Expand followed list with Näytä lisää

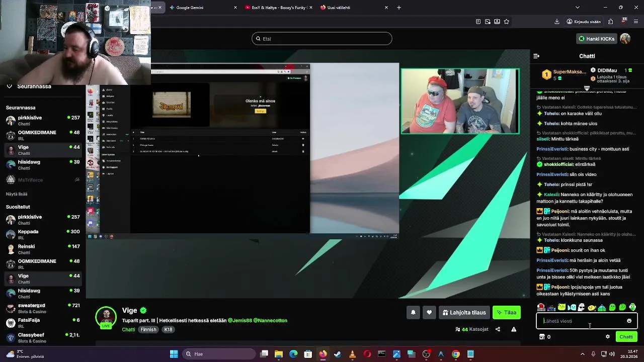(x=17, y=194)
